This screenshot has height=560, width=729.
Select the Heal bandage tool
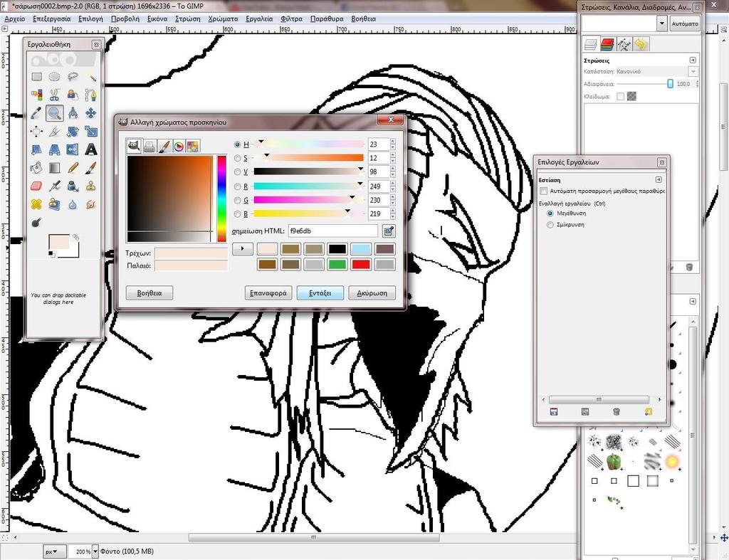point(37,204)
